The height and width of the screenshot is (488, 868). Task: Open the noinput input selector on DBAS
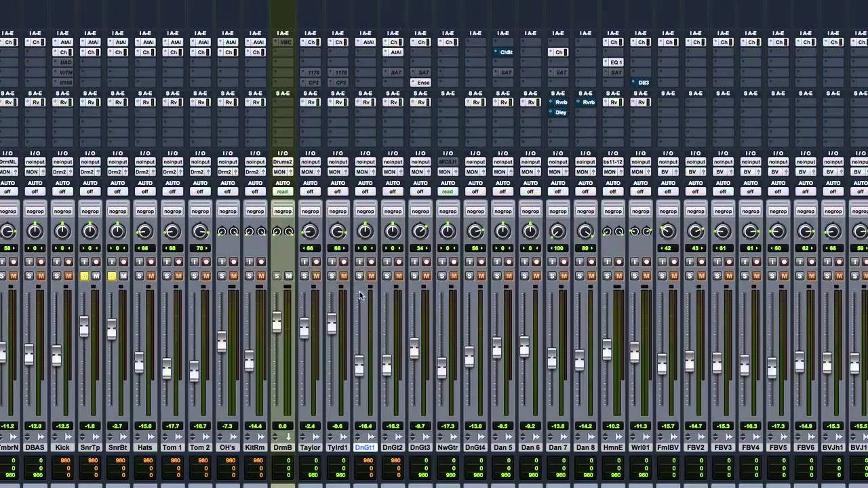click(35, 162)
